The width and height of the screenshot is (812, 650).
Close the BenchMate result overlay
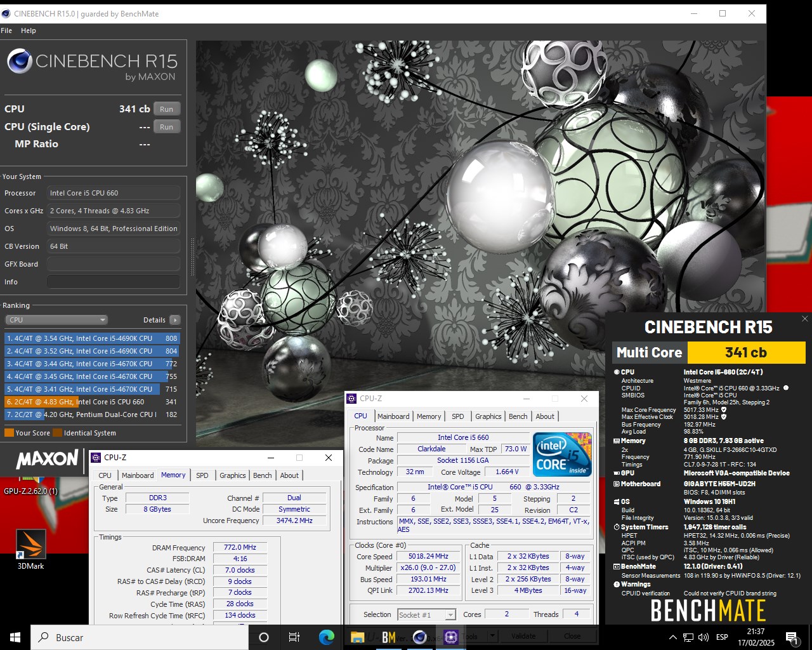point(804,319)
